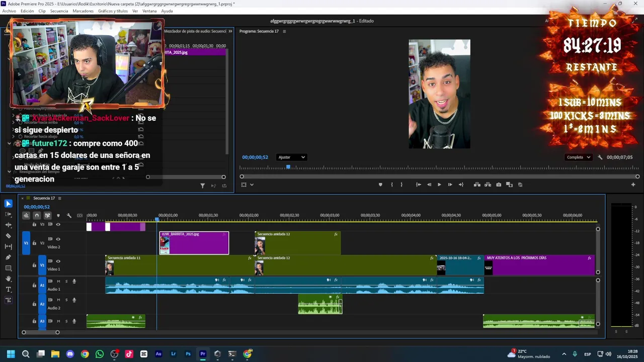Click Mark Out in Program monitor
This screenshot has width=644, height=362.
tap(401, 185)
